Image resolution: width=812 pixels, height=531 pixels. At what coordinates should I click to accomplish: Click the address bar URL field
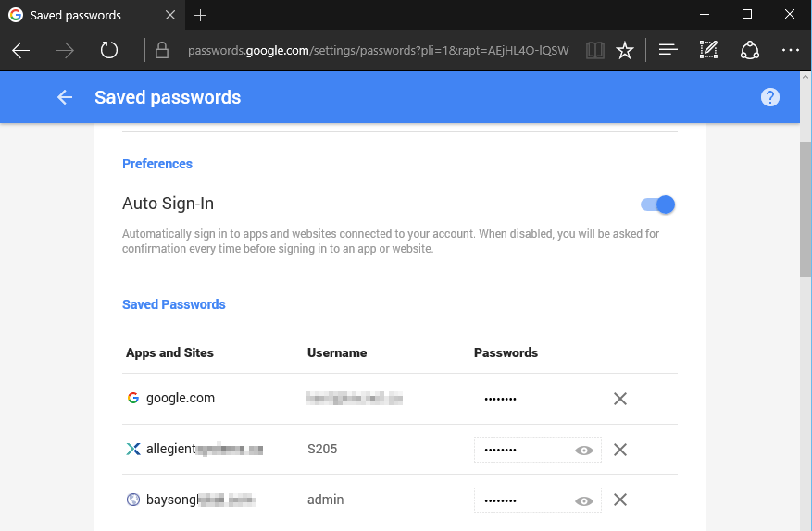(x=378, y=50)
